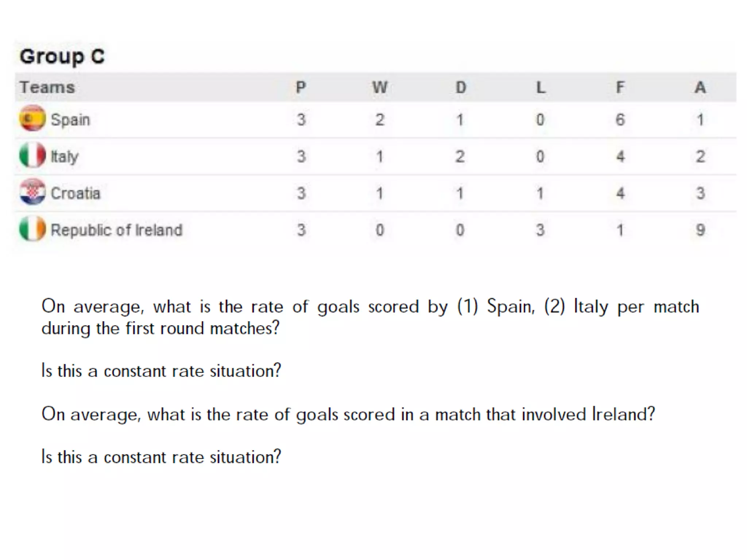Click the Italy flag icon
747x560 pixels.
tap(32, 155)
